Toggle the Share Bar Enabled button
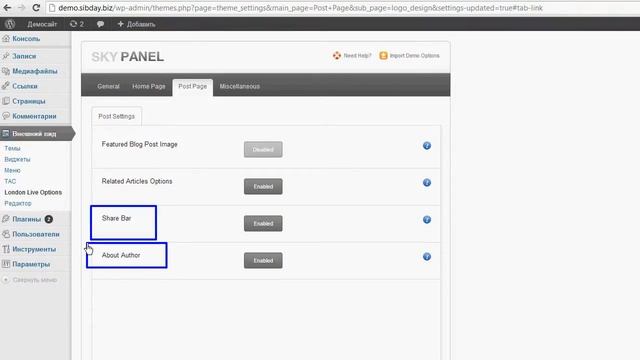640x360 pixels. (263, 223)
